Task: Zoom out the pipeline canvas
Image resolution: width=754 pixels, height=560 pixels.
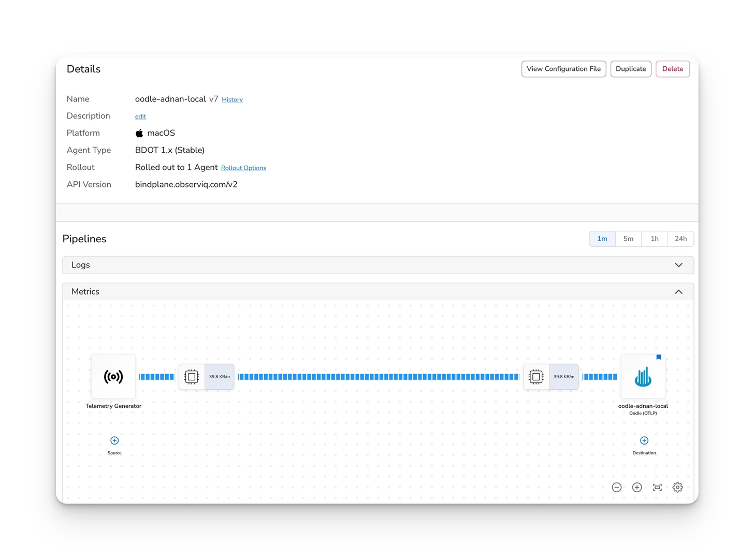Action: tap(616, 487)
